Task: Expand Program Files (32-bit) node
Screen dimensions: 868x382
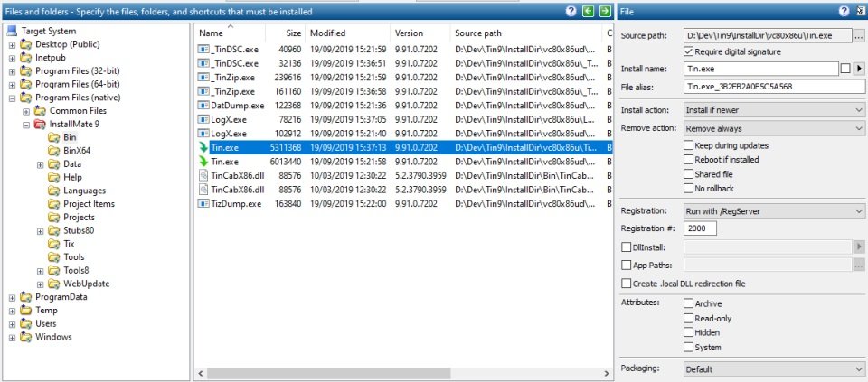Action: [x=12, y=71]
